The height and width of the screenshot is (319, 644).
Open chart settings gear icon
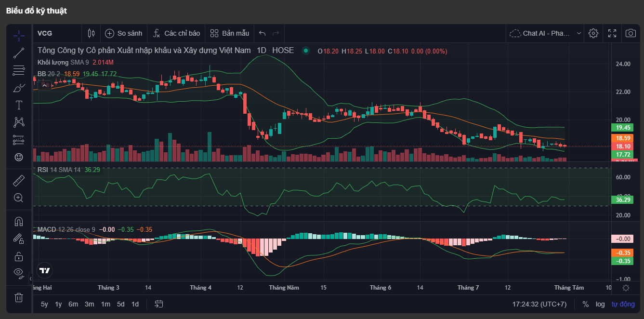[x=593, y=33]
